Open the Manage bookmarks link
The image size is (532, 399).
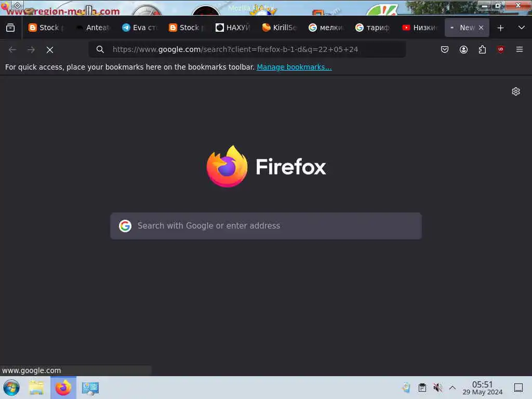(x=294, y=67)
